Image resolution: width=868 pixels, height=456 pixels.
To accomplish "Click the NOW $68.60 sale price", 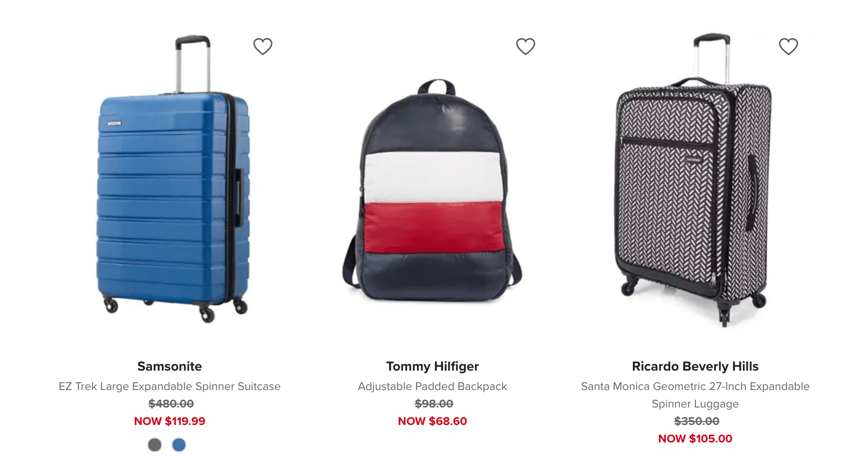I will click(x=433, y=421).
